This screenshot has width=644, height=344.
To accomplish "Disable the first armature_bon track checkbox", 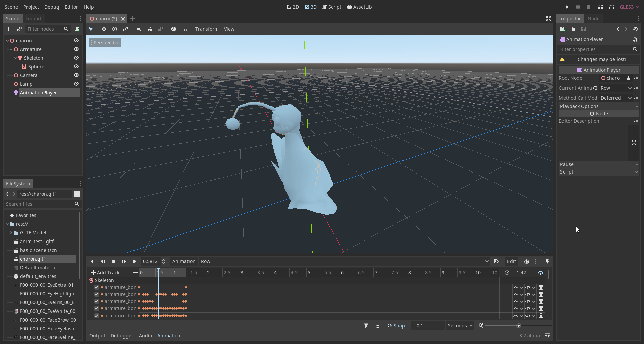I will click(x=96, y=287).
